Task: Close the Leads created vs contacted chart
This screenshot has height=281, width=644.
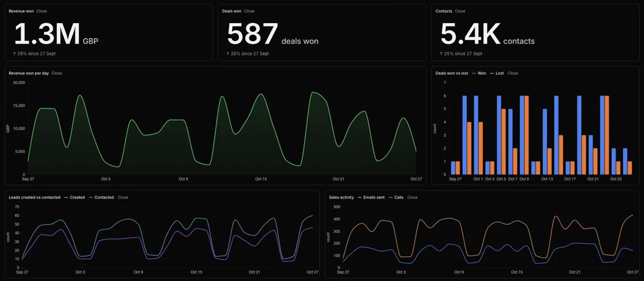Action: pos(123,197)
